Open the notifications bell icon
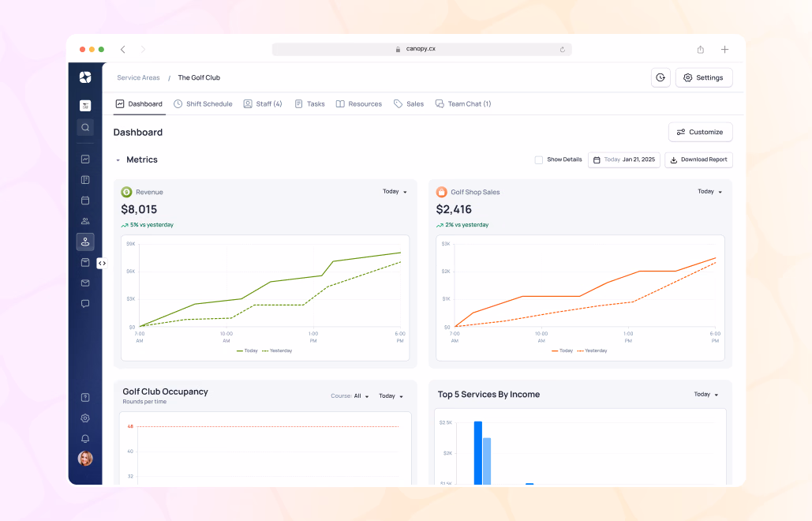The width and height of the screenshot is (812, 521). tap(85, 439)
